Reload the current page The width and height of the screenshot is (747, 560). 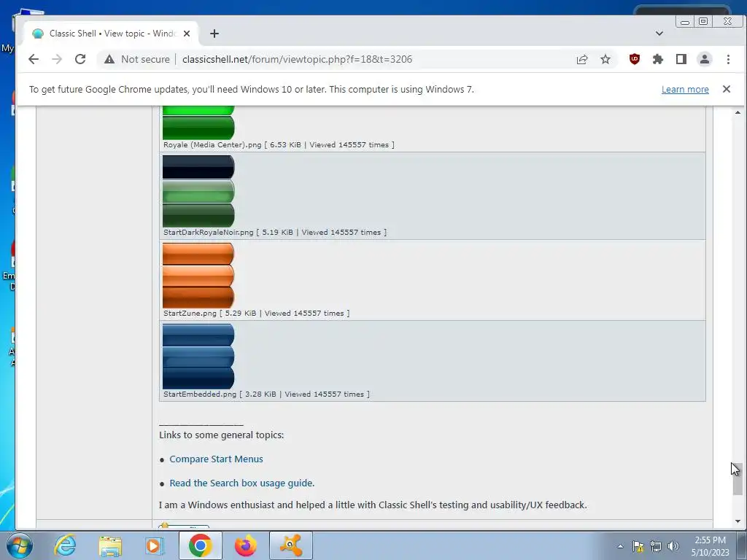(80, 59)
